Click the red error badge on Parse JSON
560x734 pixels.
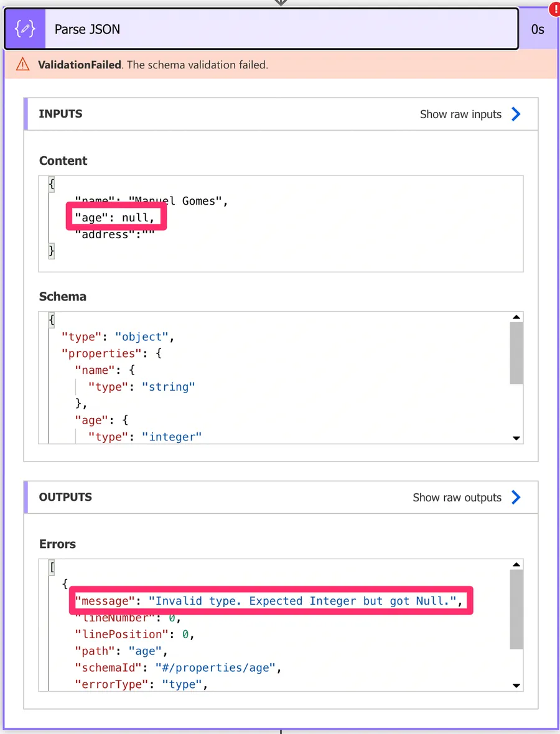click(x=553, y=10)
